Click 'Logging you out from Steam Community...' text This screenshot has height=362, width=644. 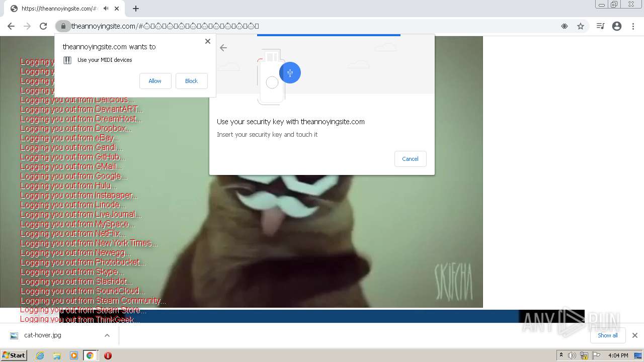point(94,300)
